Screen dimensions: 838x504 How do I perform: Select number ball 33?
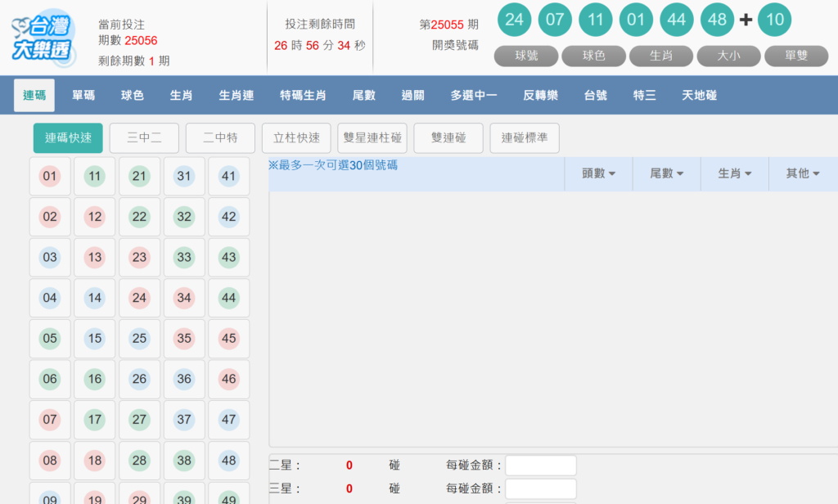click(x=184, y=258)
